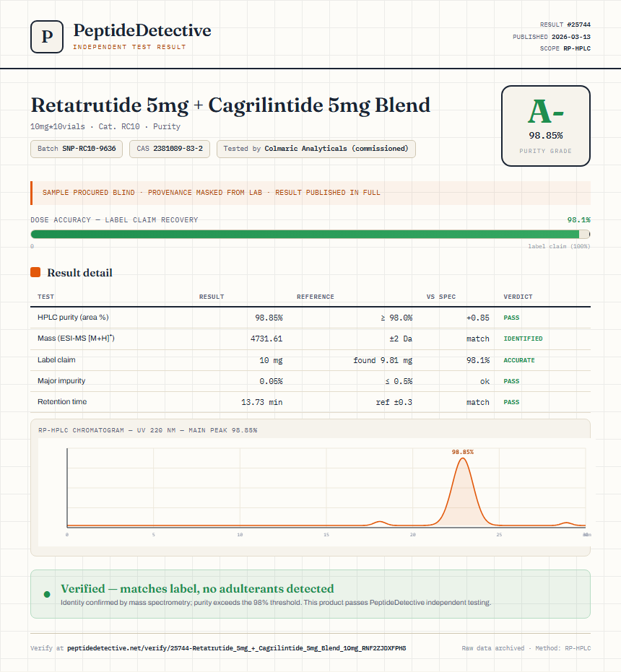Click the IDENTIFIED verdict label
Image resolution: width=621 pixels, height=672 pixels.
523,339
